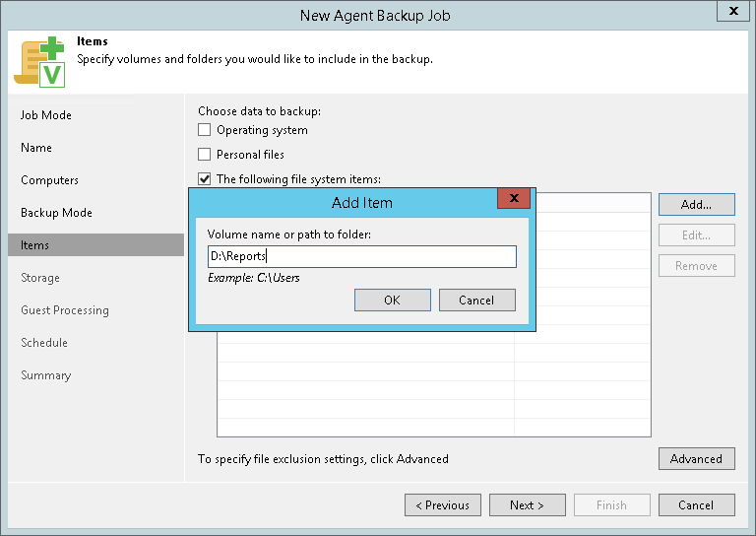Cancel the backup job wizard
The height and width of the screenshot is (536, 756).
pyautogui.click(x=696, y=505)
